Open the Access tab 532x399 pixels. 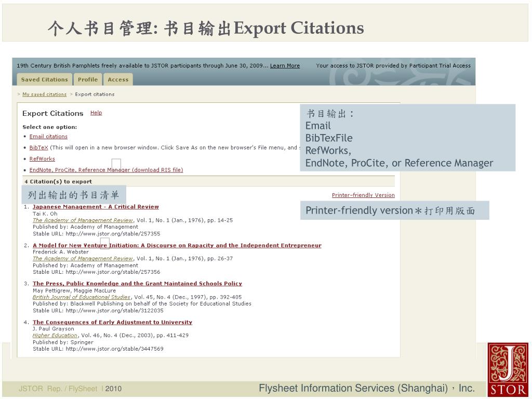[x=118, y=79]
